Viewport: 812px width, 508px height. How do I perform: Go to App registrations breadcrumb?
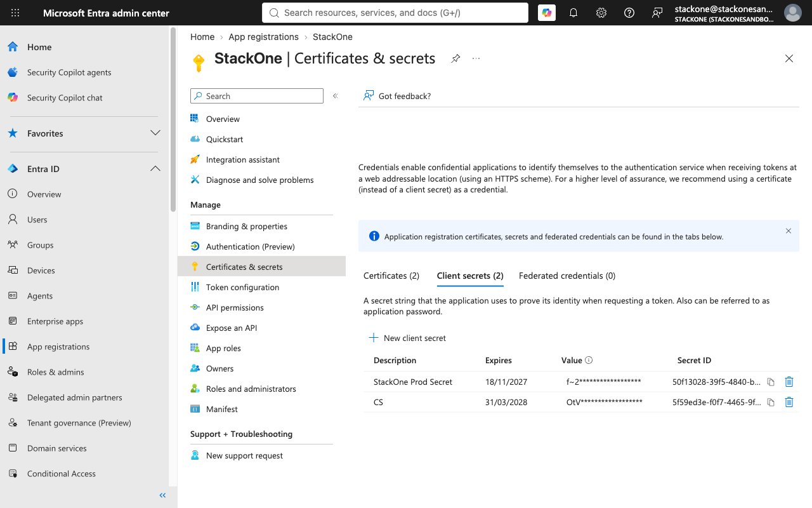tap(263, 37)
